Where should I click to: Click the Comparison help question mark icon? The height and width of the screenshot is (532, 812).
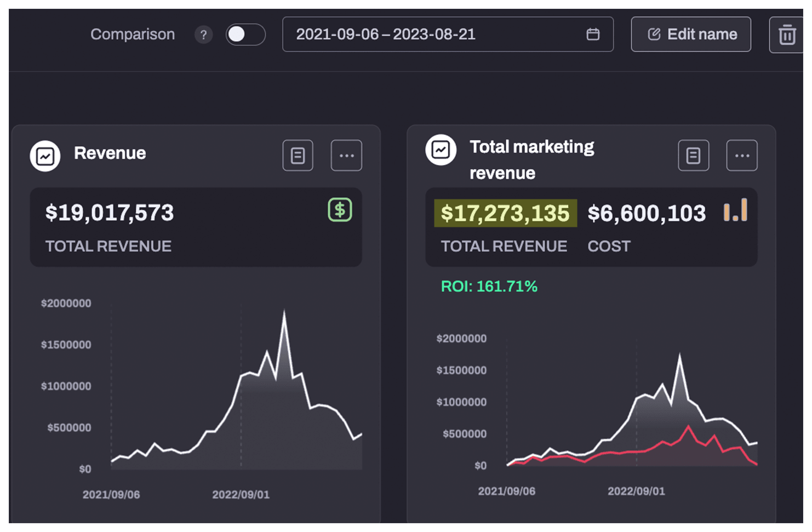(x=203, y=35)
